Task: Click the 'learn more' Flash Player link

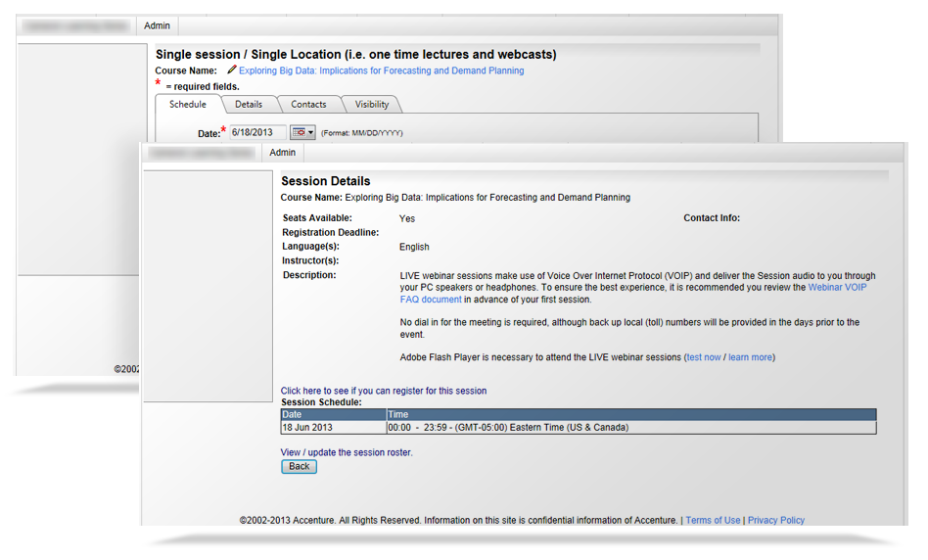Action: coord(750,357)
